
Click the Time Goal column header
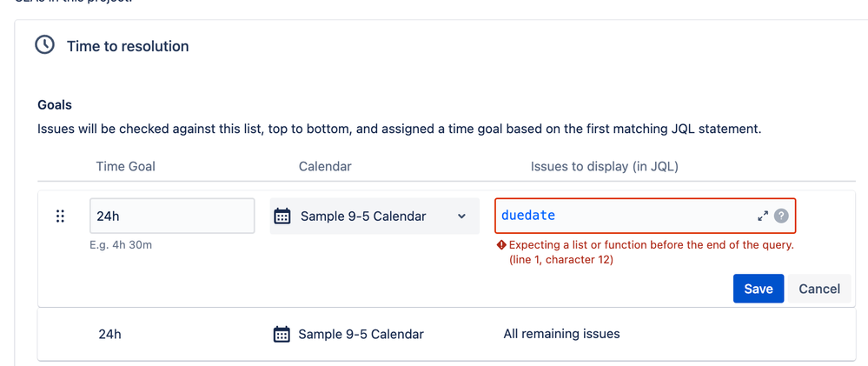(x=126, y=167)
